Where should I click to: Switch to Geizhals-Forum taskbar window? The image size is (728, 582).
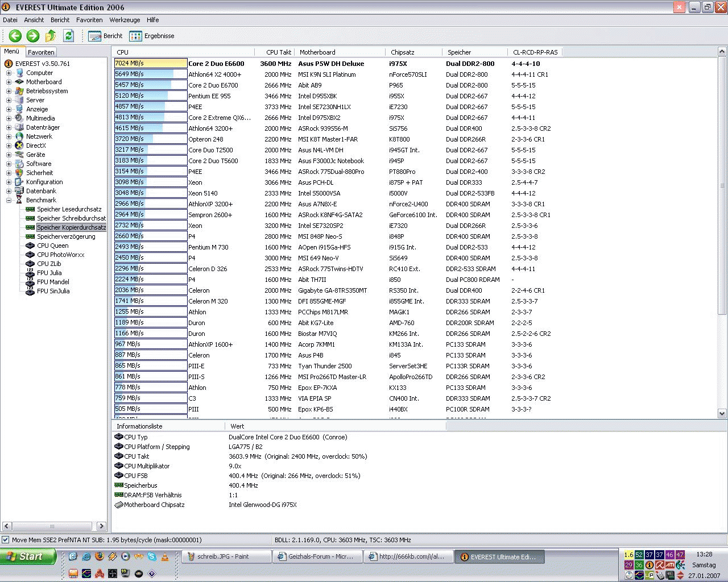(x=317, y=557)
